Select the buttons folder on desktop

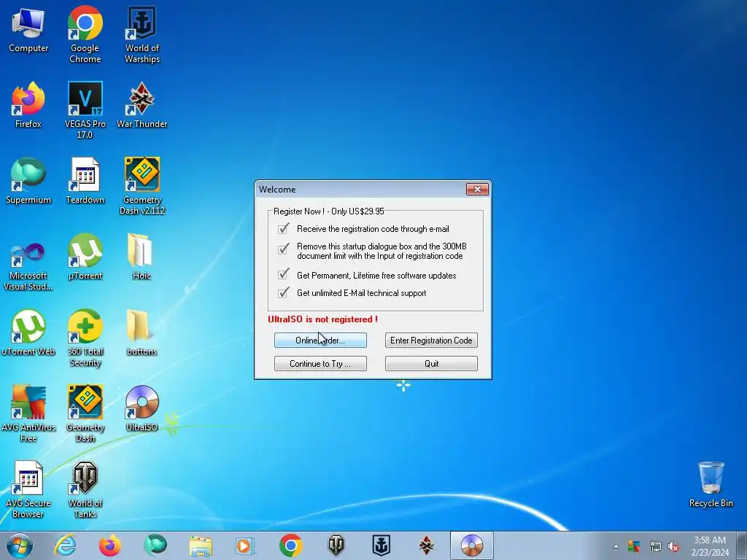pyautogui.click(x=141, y=333)
